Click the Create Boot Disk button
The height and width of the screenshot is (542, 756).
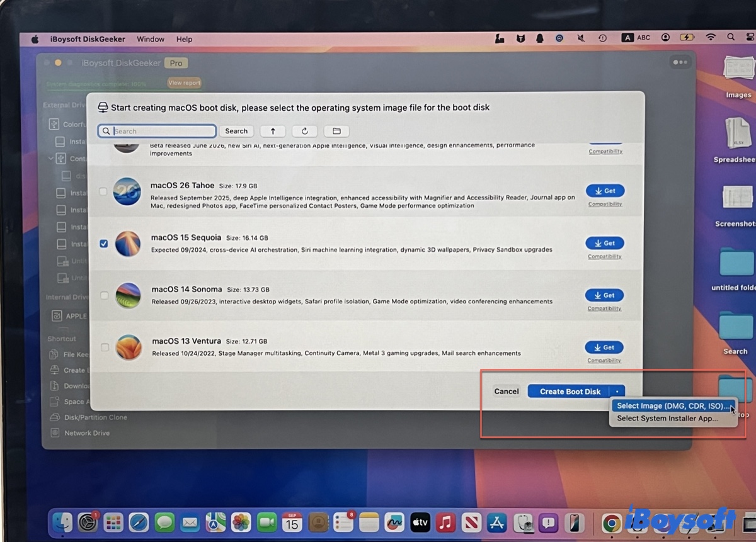click(x=570, y=392)
